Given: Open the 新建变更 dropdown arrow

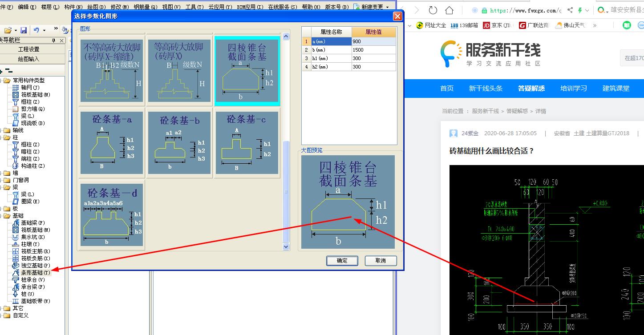Looking at the screenshot, I should [x=387, y=7].
